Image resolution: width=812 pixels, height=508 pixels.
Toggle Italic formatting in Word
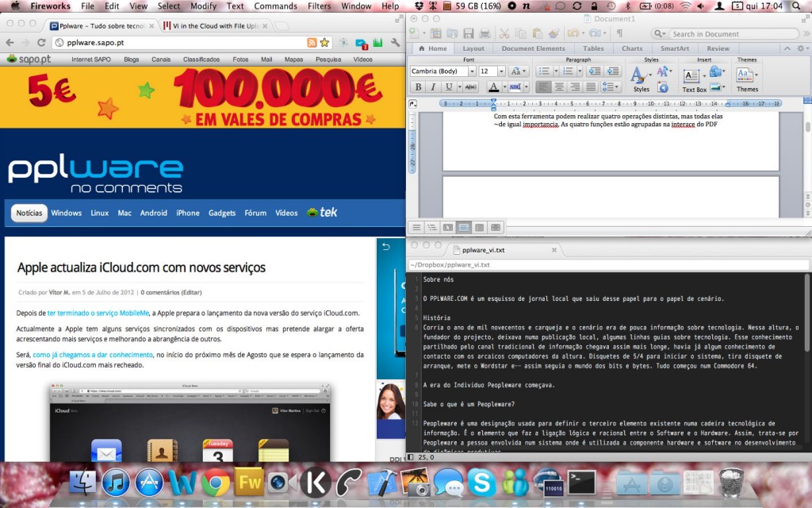(x=434, y=87)
